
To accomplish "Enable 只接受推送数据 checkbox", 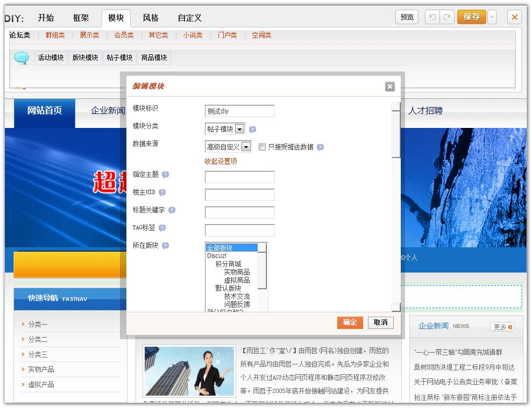I will (262, 147).
